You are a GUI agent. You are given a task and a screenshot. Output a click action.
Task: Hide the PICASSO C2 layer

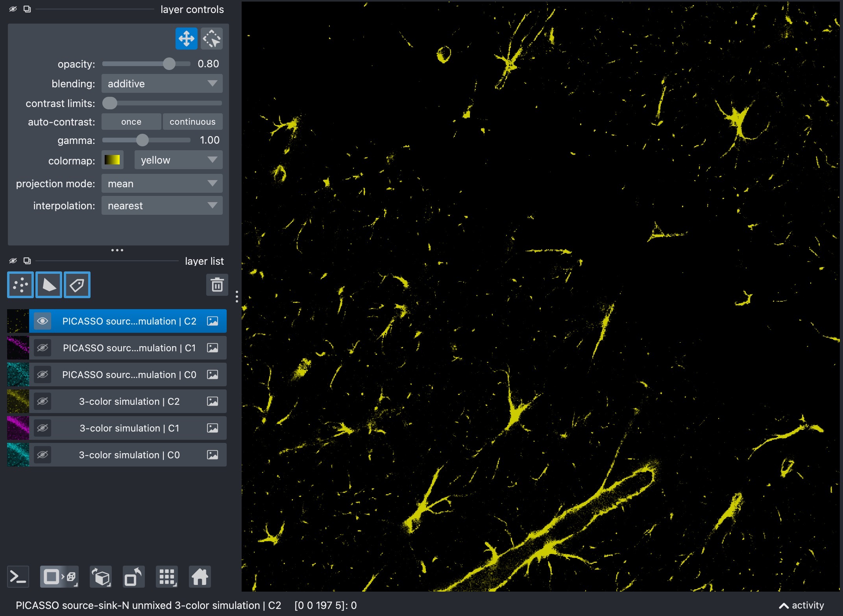(x=43, y=321)
